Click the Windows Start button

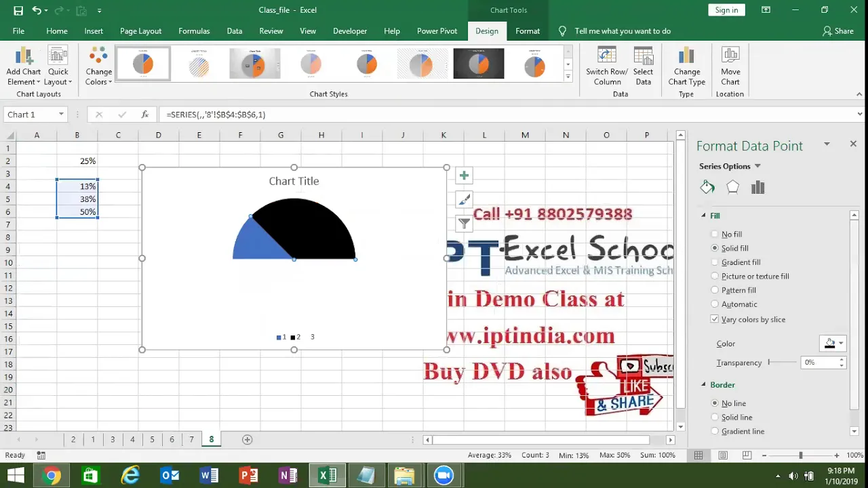click(15, 476)
